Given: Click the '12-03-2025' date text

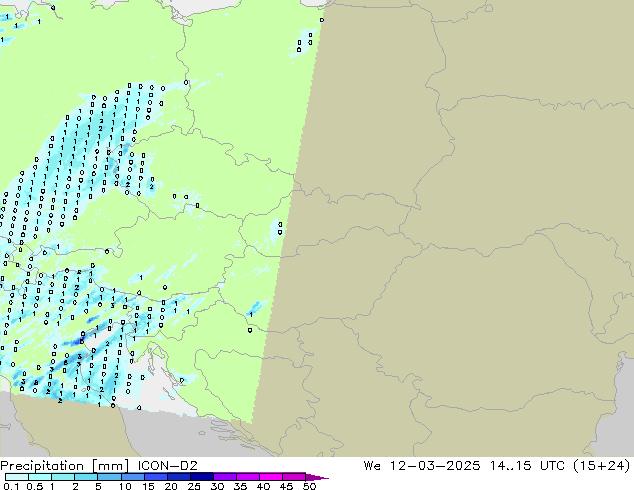Looking at the screenshot, I should [x=435, y=466].
